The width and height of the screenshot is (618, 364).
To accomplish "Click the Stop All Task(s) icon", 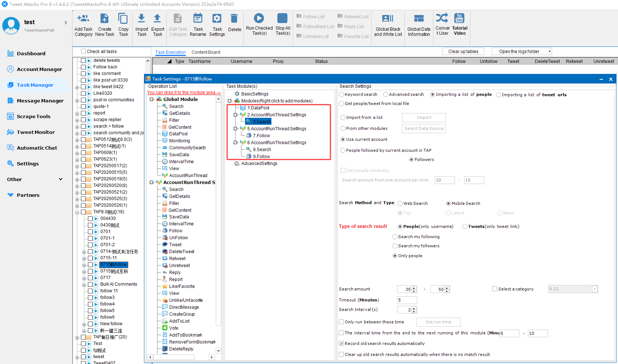I will [x=282, y=18].
